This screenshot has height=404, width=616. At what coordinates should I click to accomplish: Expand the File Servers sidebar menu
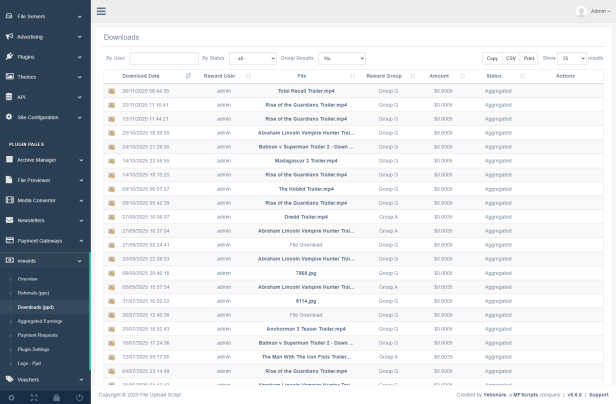pyautogui.click(x=45, y=17)
